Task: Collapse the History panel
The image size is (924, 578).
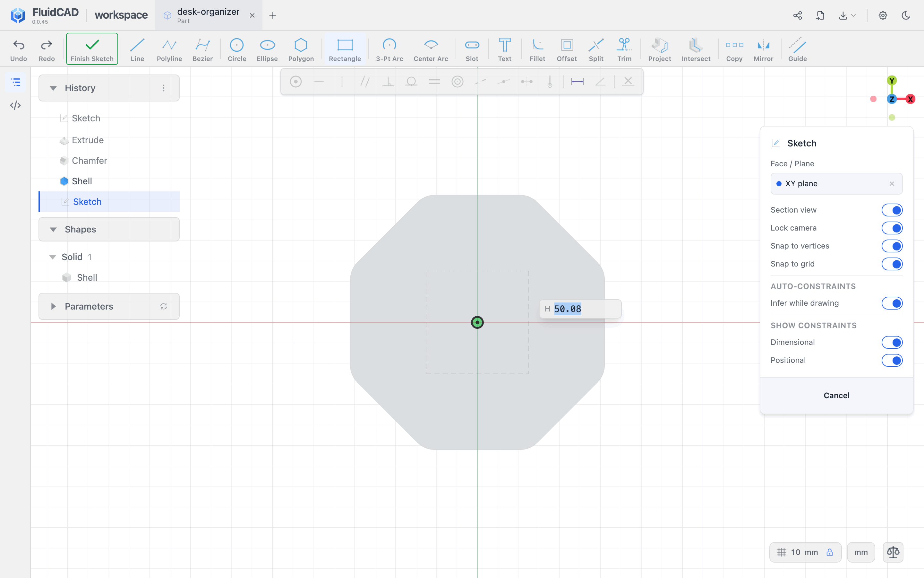Action: (x=53, y=88)
